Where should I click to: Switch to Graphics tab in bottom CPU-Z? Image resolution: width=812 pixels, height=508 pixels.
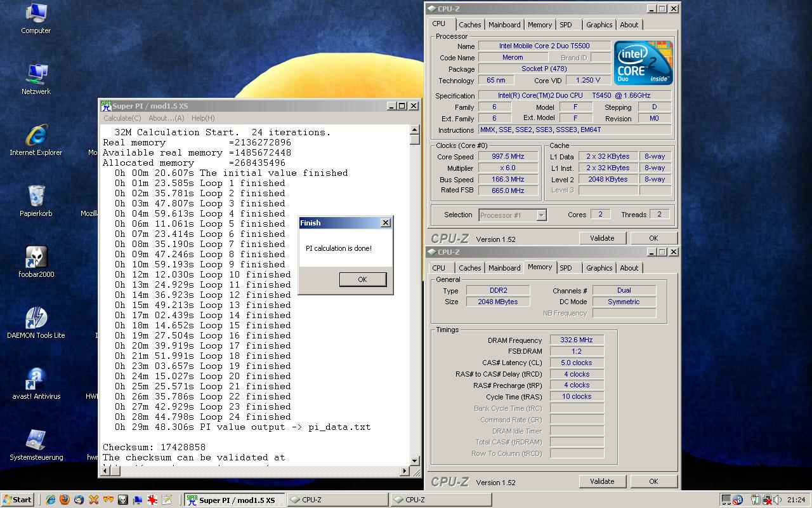(599, 268)
